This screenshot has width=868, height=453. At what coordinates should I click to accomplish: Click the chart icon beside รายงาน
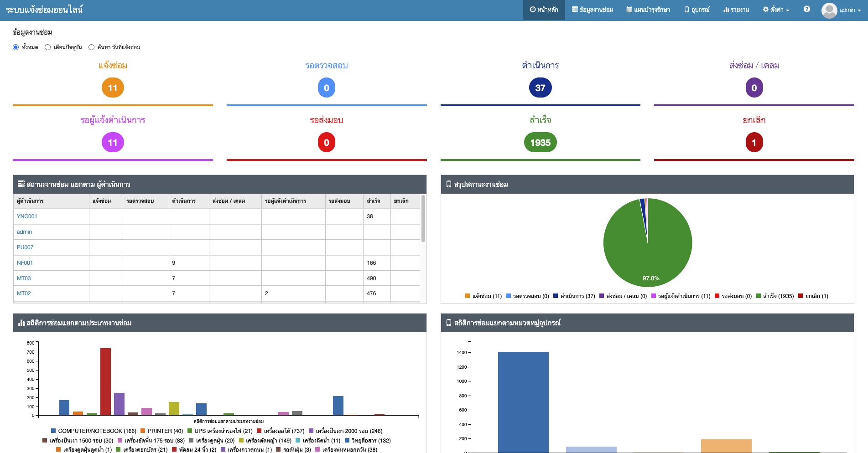726,10
